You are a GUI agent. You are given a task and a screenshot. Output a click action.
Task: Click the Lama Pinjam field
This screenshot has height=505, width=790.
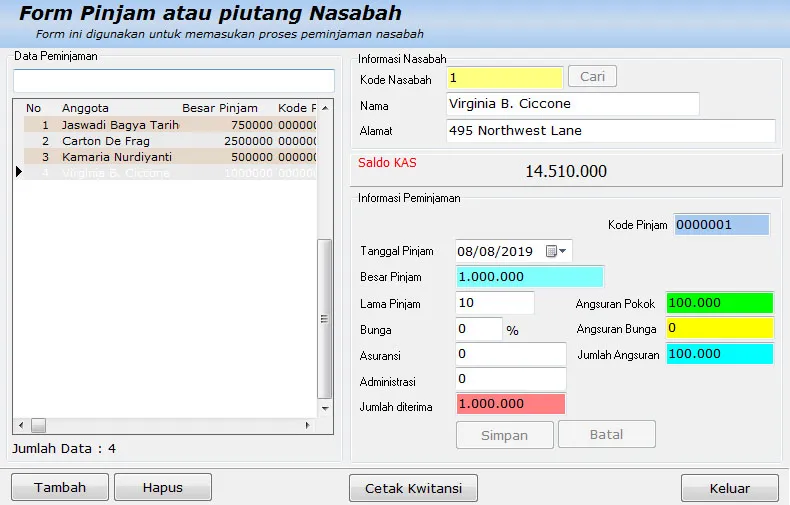(495, 303)
